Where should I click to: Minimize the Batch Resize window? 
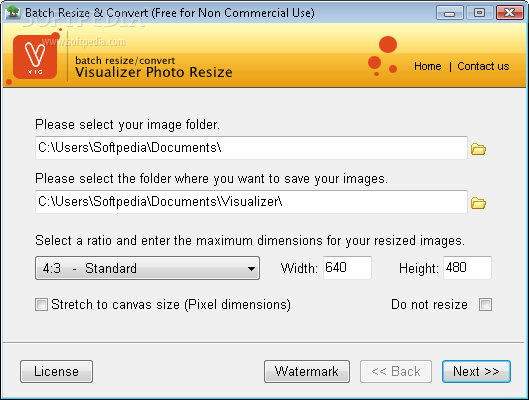click(449, 13)
